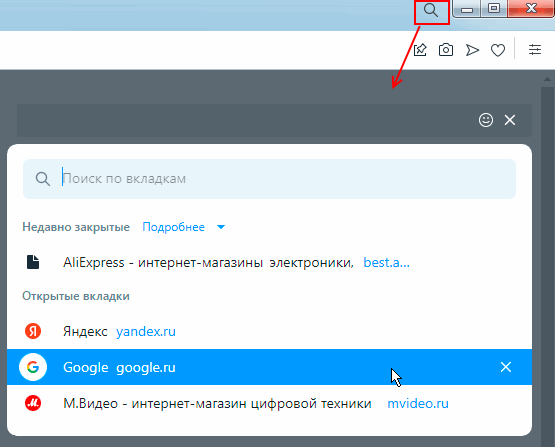Click the mvideo.ru URL text
555x447 pixels.
pyautogui.click(x=418, y=403)
